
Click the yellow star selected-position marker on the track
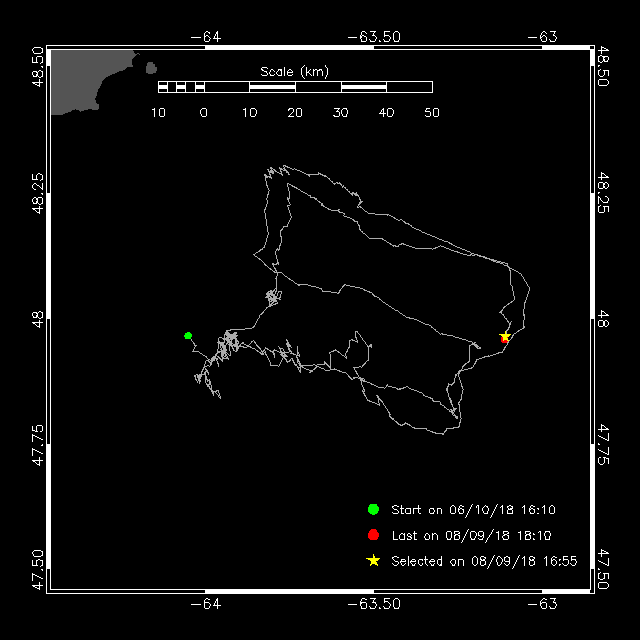click(x=505, y=337)
